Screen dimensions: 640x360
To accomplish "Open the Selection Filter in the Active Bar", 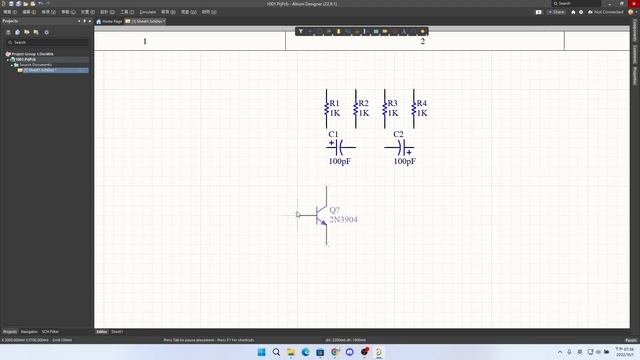I will pos(301,31).
